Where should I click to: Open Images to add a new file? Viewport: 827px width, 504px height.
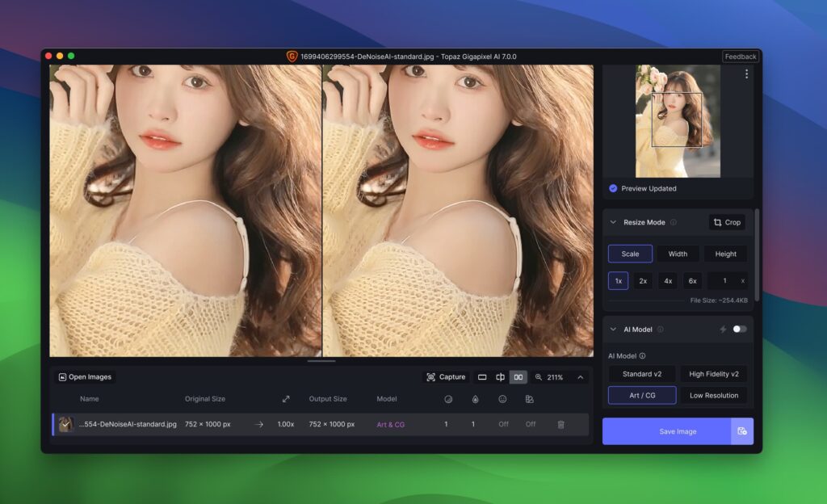pyautogui.click(x=84, y=376)
